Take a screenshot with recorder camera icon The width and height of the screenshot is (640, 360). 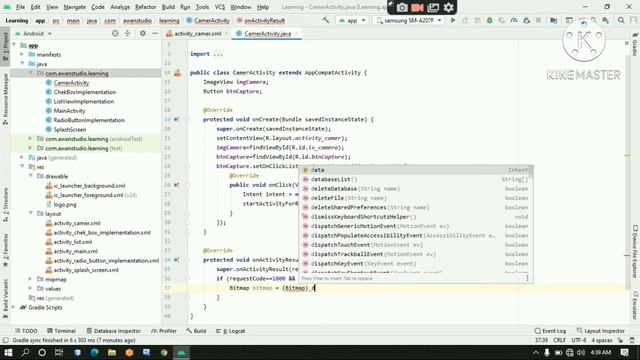[402, 7]
